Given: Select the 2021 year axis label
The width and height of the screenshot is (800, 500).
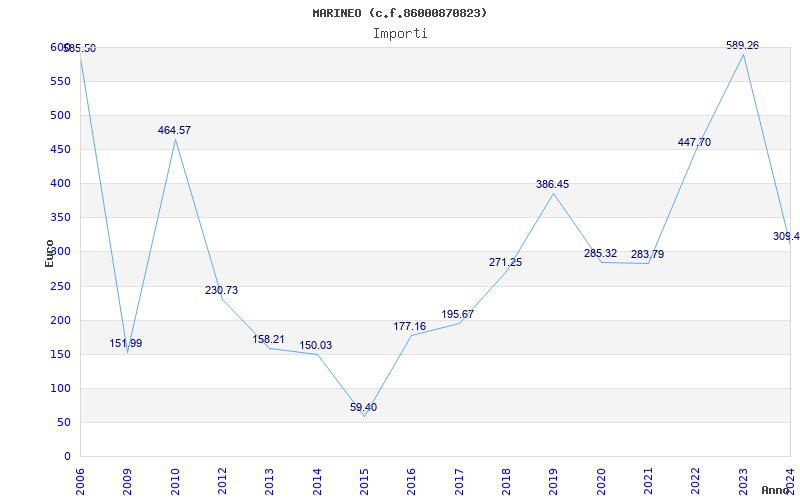Looking at the screenshot, I should click(x=648, y=481).
